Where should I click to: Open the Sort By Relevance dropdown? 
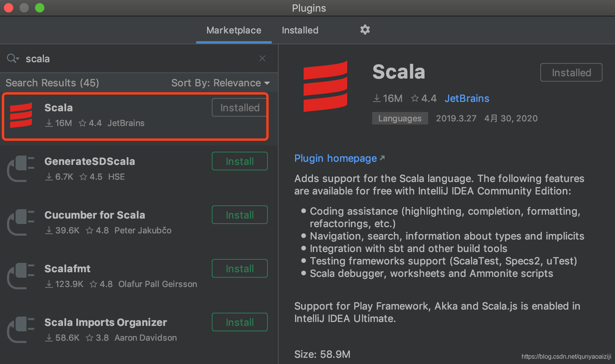(x=220, y=83)
